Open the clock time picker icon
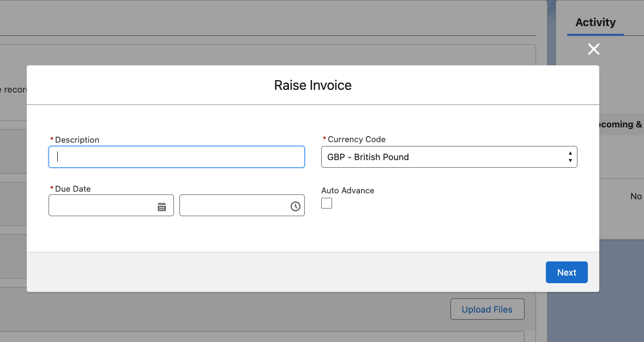This screenshot has width=644, height=342. tap(295, 206)
